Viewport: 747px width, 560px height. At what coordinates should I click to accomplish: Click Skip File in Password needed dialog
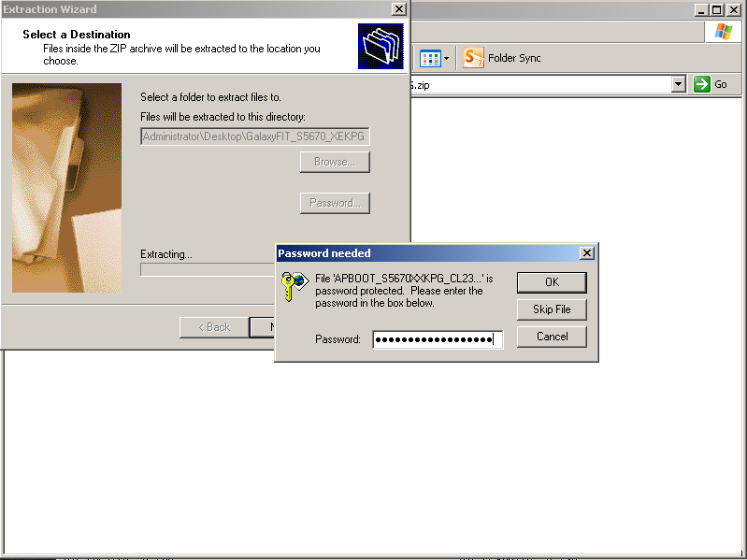(x=552, y=309)
